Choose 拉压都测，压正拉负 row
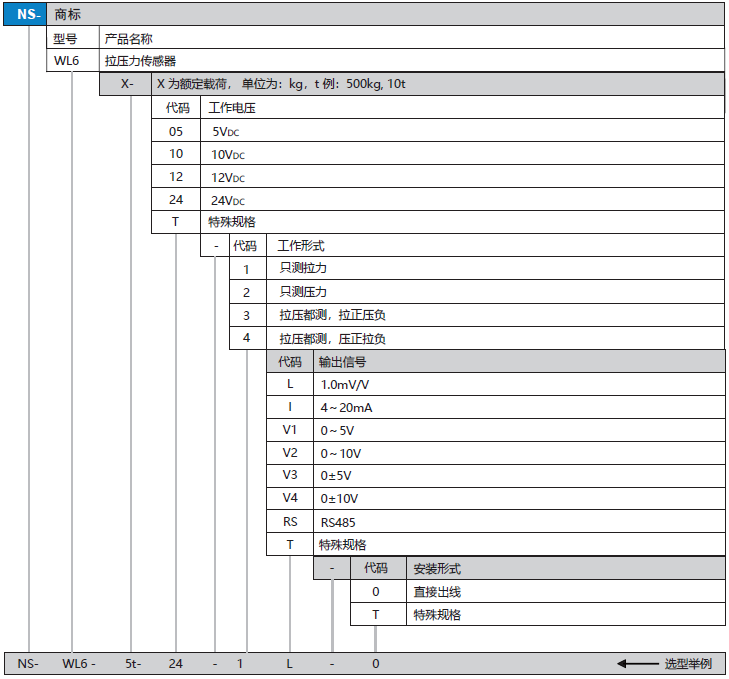 (x=333, y=339)
